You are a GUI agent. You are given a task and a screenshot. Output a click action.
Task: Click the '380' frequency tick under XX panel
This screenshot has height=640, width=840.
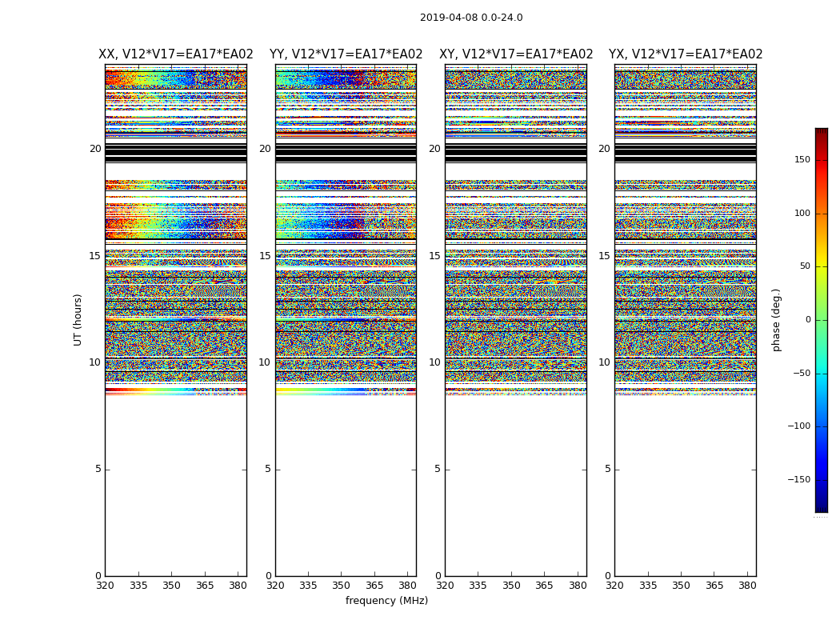238,586
